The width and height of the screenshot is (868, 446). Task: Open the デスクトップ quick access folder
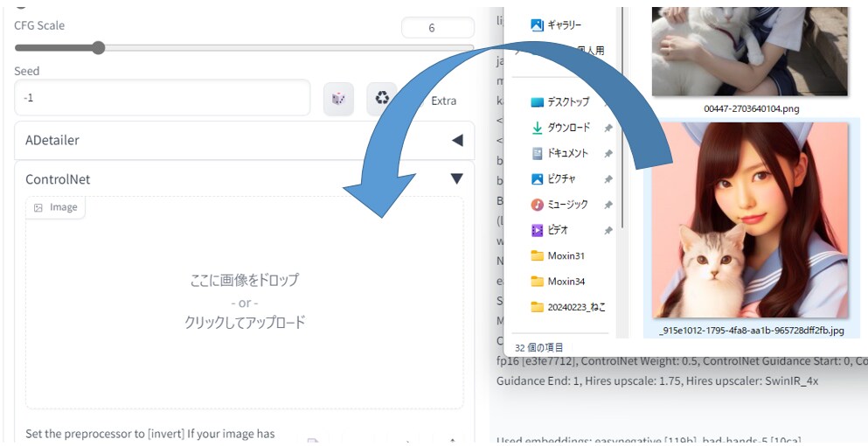pos(567,102)
